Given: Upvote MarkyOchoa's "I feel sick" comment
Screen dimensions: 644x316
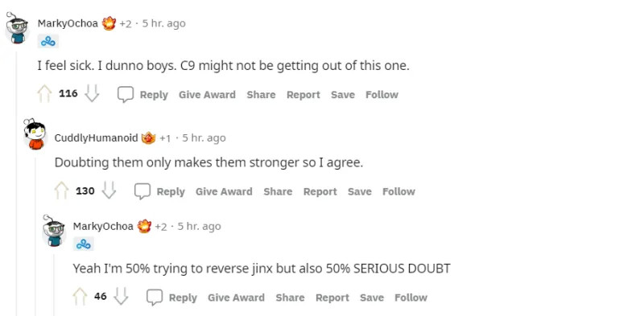Looking at the screenshot, I should pyautogui.click(x=45, y=94).
